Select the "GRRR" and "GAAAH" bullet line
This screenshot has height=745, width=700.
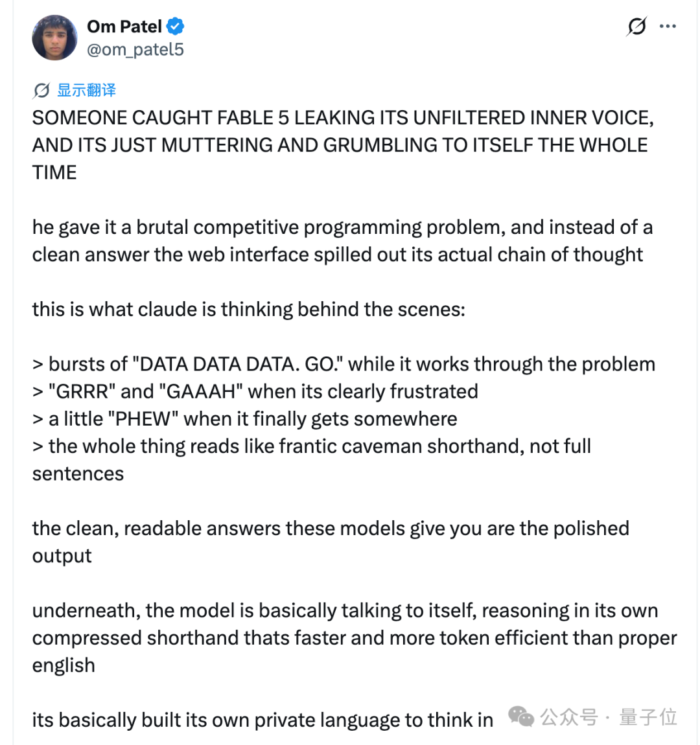[x=255, y=391]
